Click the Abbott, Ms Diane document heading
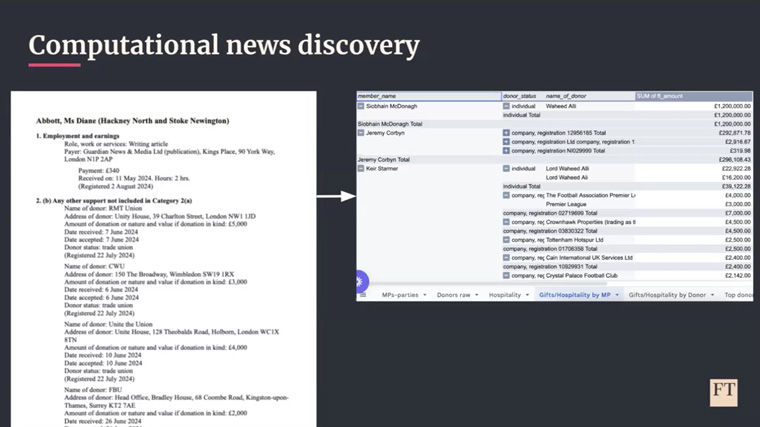The height and width of the screenshot is (427, 760). 132,121
